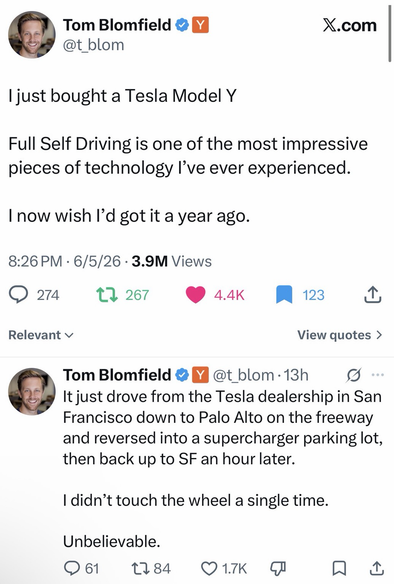Click thumbs-down icon on reply tweet
394x584 pixels.
[x=278, y=568]
